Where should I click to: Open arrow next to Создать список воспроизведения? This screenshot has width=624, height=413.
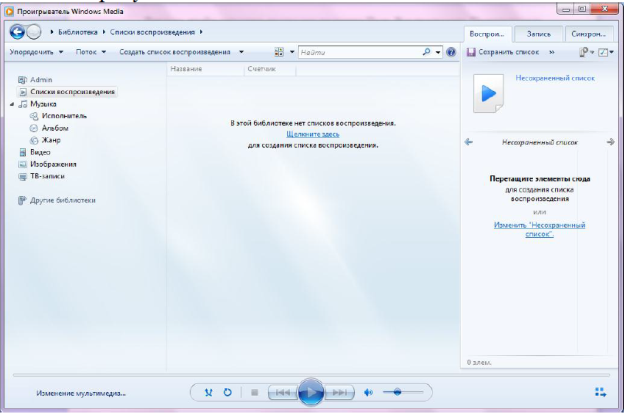(241, 52)
